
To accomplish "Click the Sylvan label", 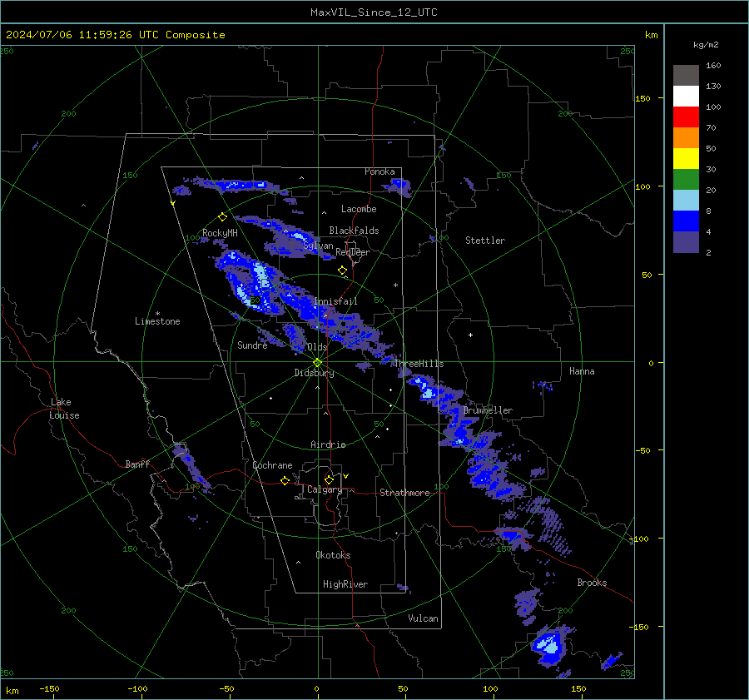I will [x=318, y=246].
